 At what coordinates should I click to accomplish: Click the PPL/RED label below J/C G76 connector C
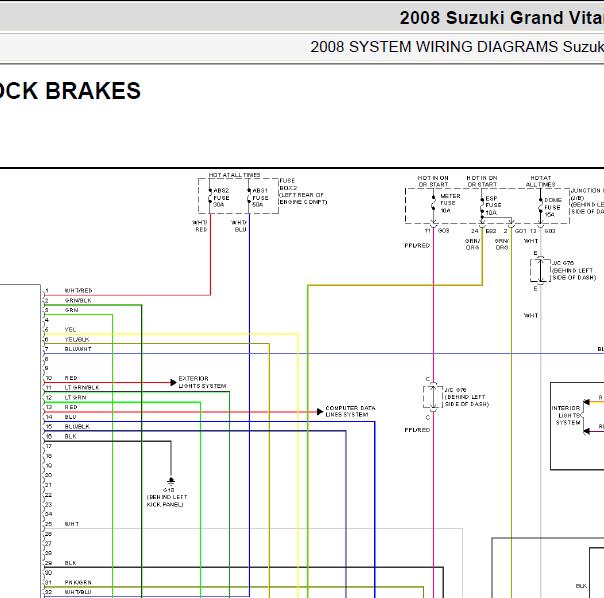[417, 430]
